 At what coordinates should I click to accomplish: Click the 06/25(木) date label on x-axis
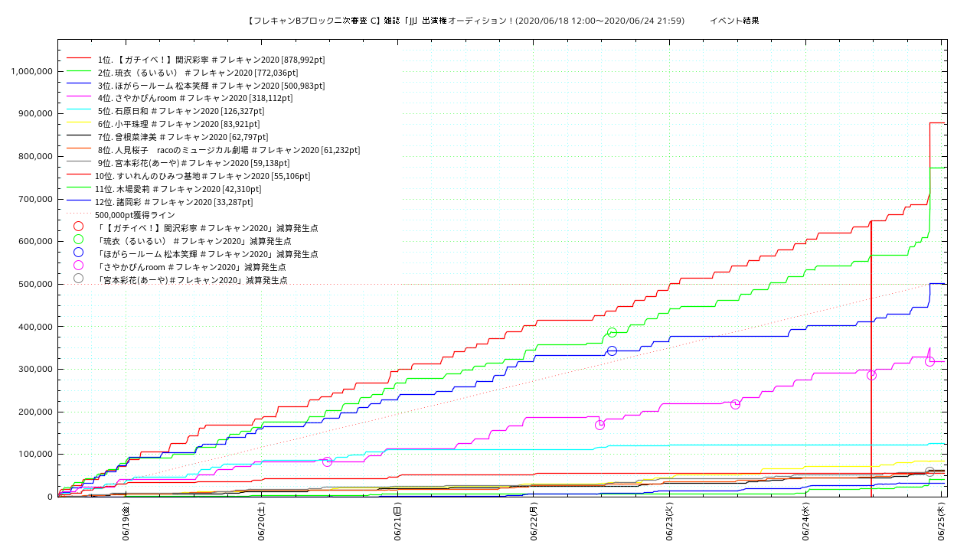coord(942,521)
